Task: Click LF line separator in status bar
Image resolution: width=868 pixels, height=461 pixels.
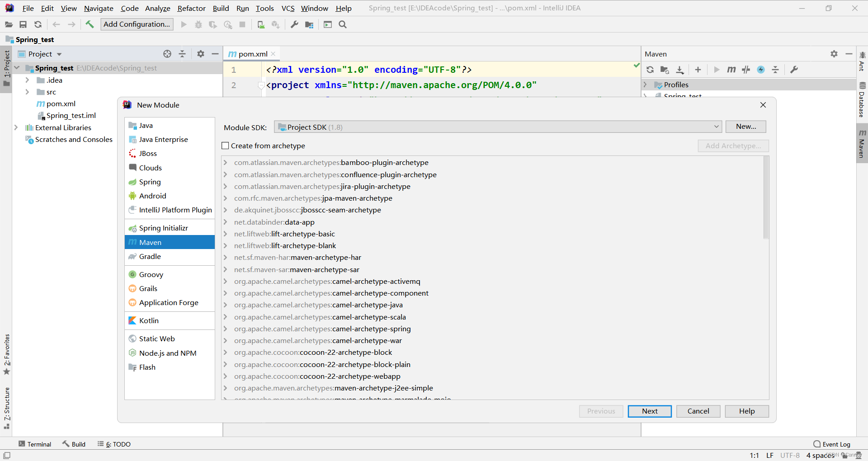Action: coord(770,455)
